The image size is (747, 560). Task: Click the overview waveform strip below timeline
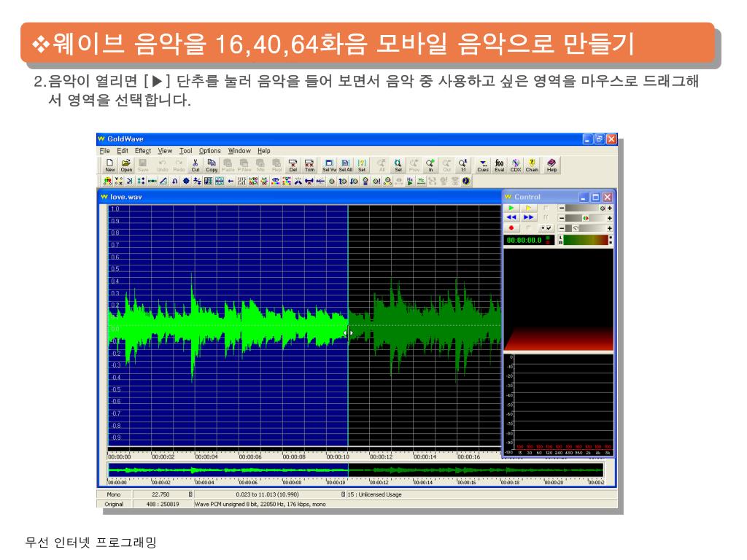pyautogui.click(x=356, y=470)
